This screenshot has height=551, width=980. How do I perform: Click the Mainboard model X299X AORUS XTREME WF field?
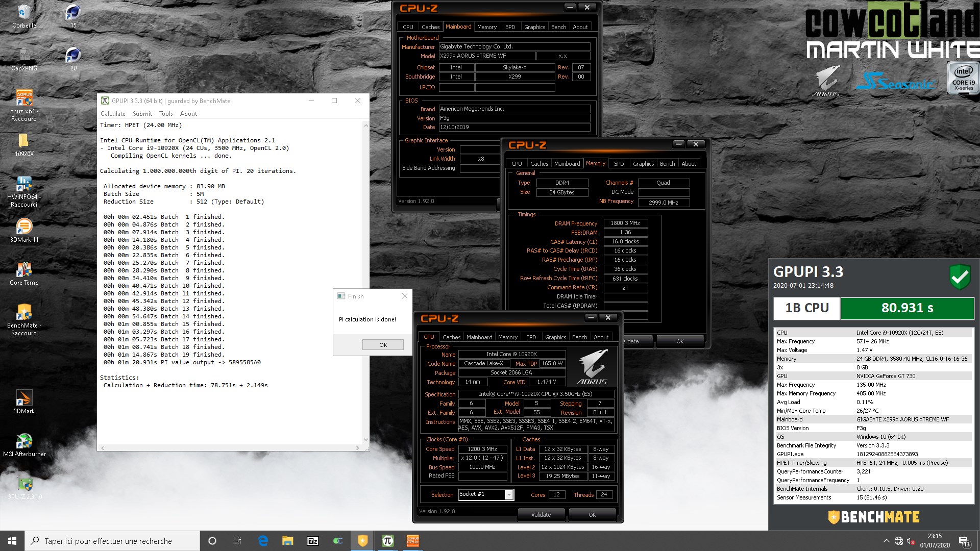pyautogui.click(x=487, y=56)
